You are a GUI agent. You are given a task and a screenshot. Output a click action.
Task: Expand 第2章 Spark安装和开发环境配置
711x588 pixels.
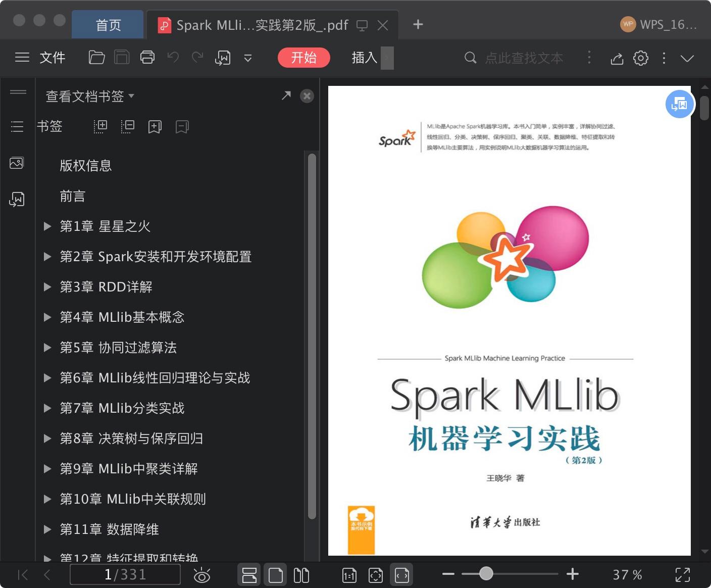(x=47, y=257)
